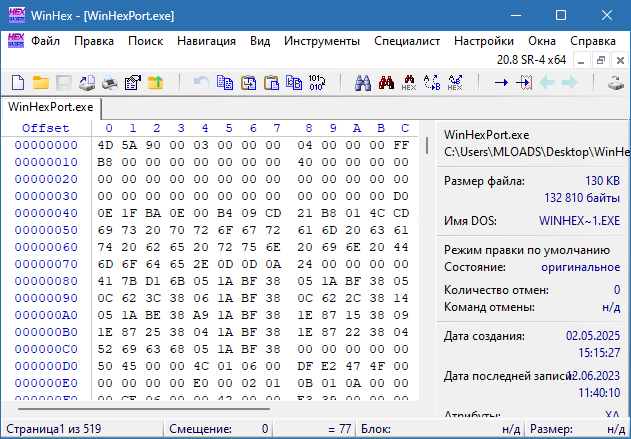631x439 pixels.
Task: Click the clipboard icon with inward arrow
Action: (248, 82)
